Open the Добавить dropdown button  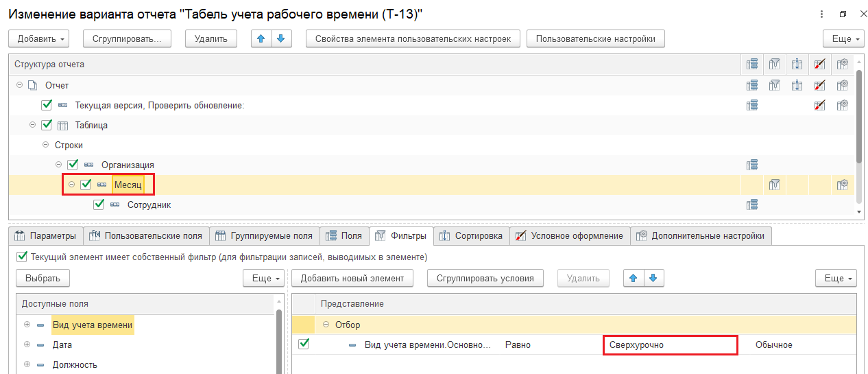coord(42,38)
